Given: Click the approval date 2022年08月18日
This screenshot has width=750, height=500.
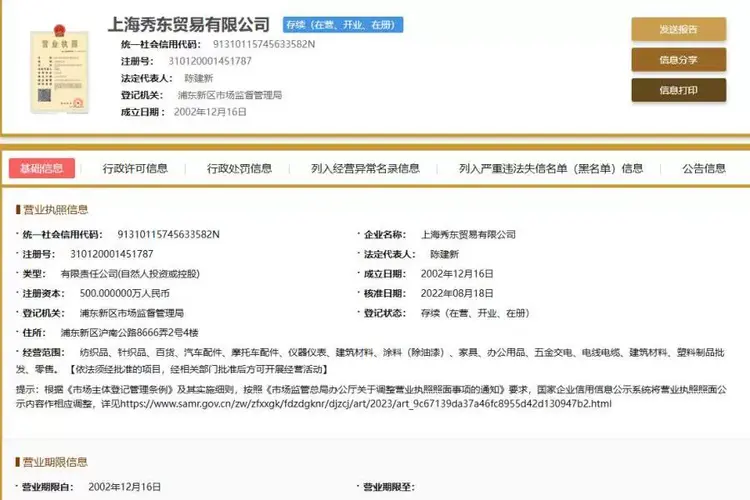Looking at the screenshot, I should pyautogui.click(x=457, y=293).
